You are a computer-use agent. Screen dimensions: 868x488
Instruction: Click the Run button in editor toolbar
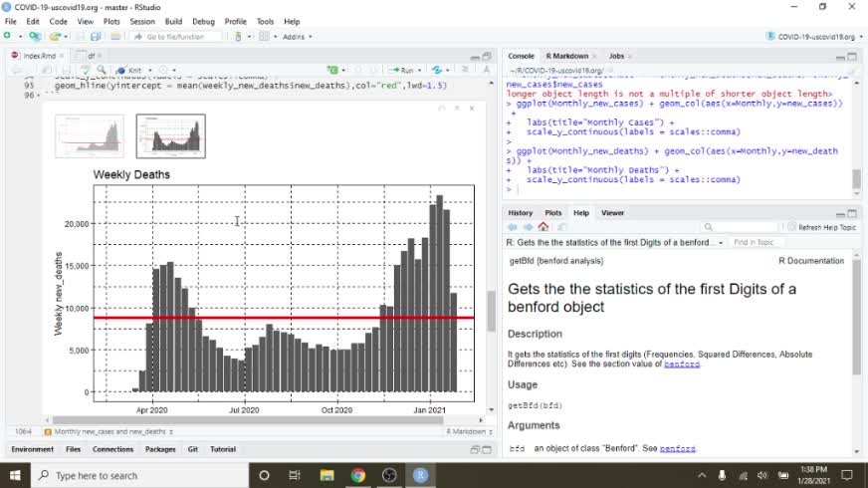click(x=401, y=71)
